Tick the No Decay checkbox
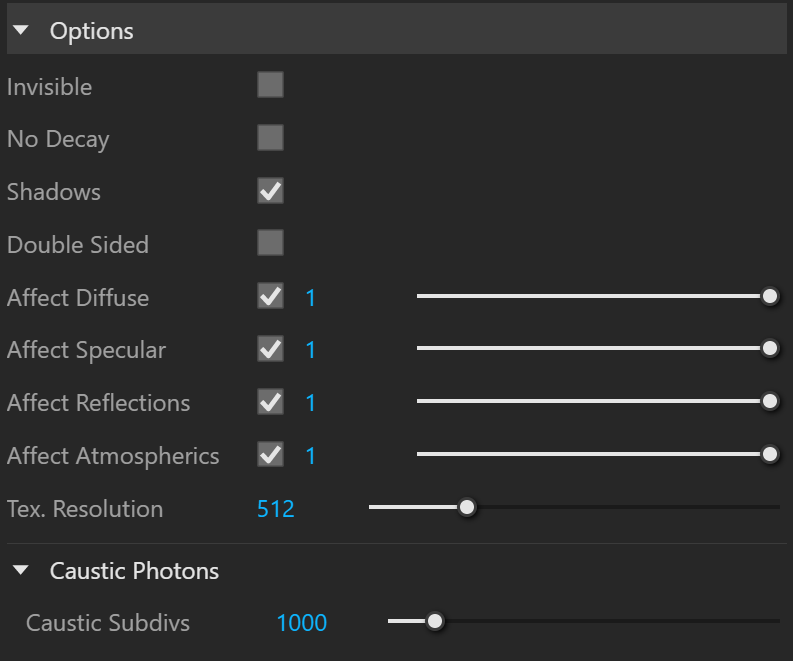The height and width of the screenshot is (661, 793). point(270,138)
